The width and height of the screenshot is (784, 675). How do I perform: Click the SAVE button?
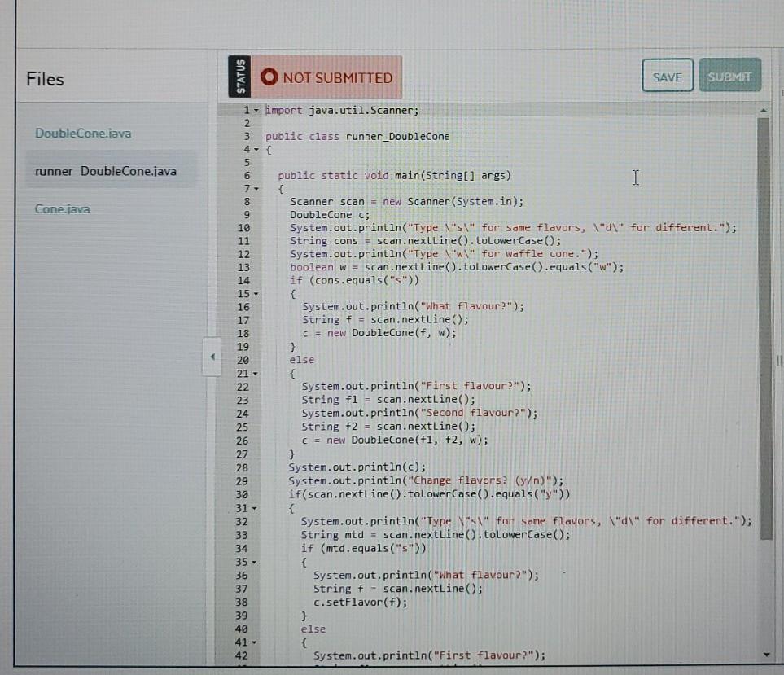pos(667,77)
